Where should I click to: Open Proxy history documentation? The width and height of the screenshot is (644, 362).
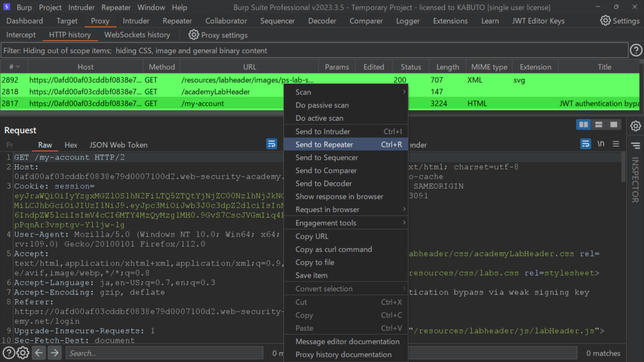[346, 354]
